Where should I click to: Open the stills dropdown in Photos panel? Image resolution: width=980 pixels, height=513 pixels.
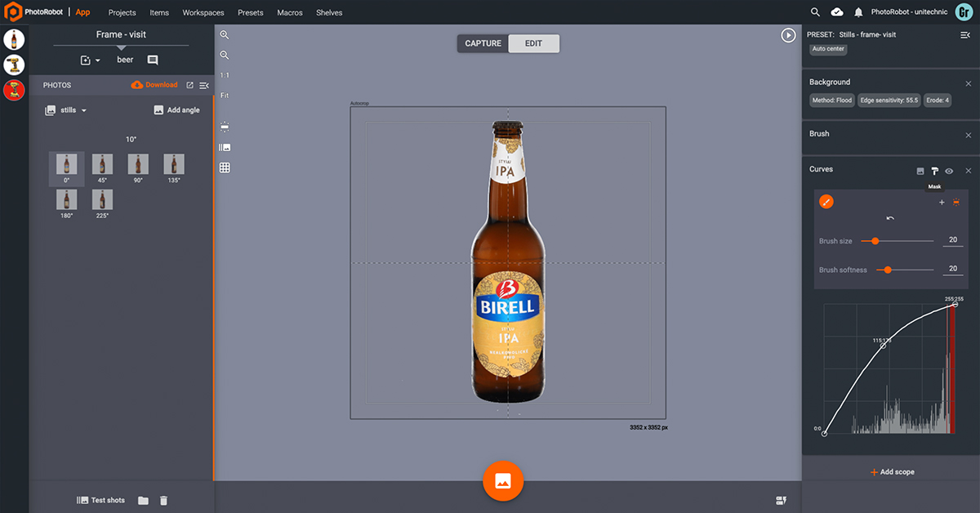[67, 109]
